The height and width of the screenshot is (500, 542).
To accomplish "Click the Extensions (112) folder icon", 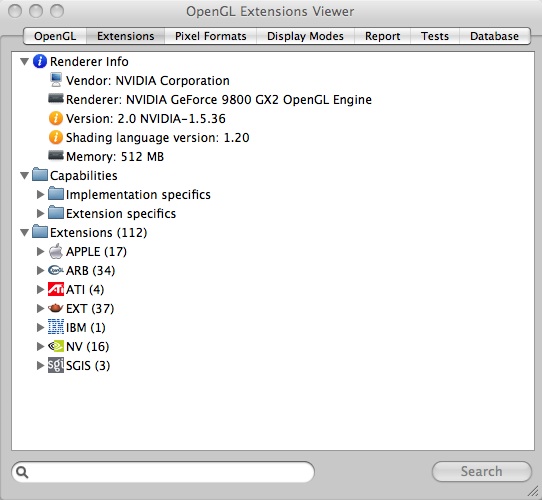I will [40, 232].
